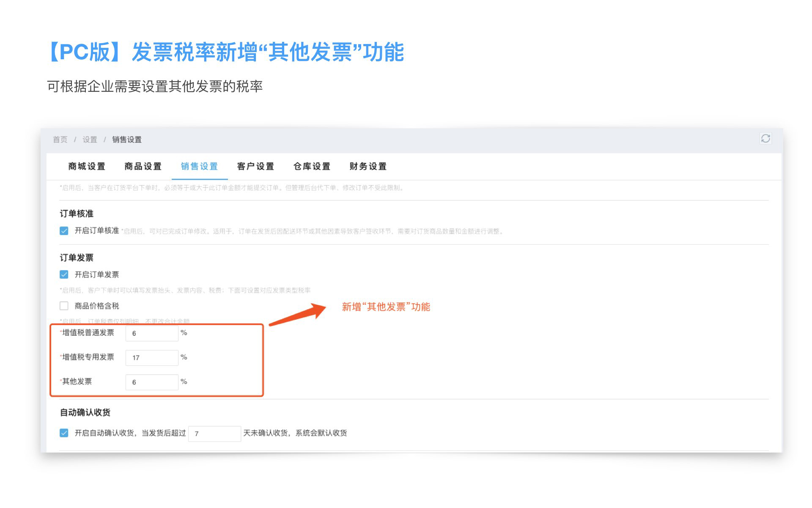
Task: Switch to 客户设置 tab
Action: point(255,166)
